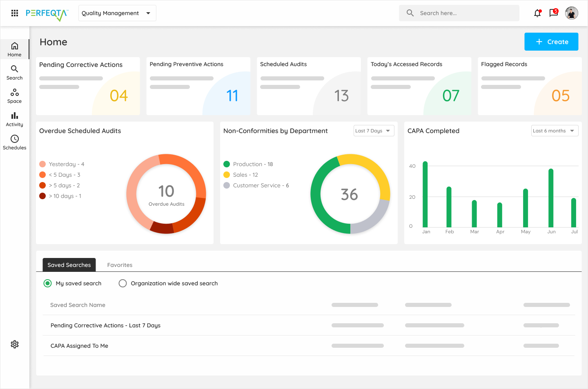The height and width of the screenshot is (389, 588).
Task: Click the Jan bar in CAPA chart
Action: [425, 194]
